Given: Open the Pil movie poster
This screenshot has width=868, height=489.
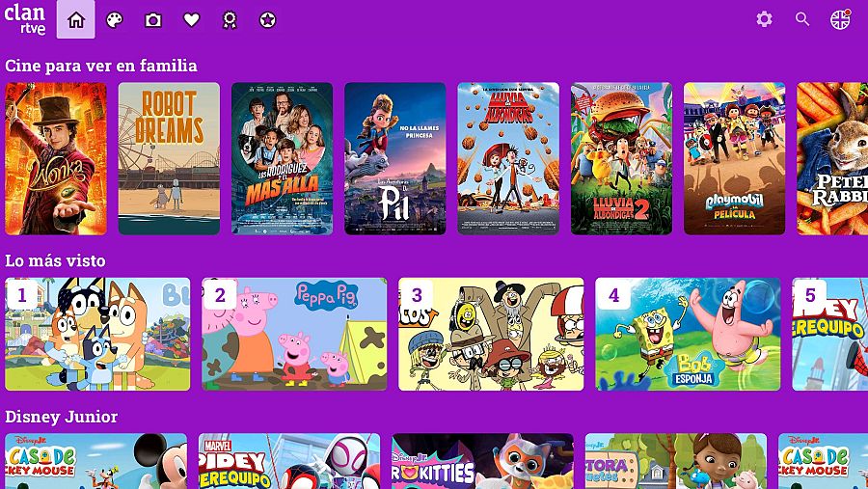Looking at the screenshot, I should [x=395, y=158].
